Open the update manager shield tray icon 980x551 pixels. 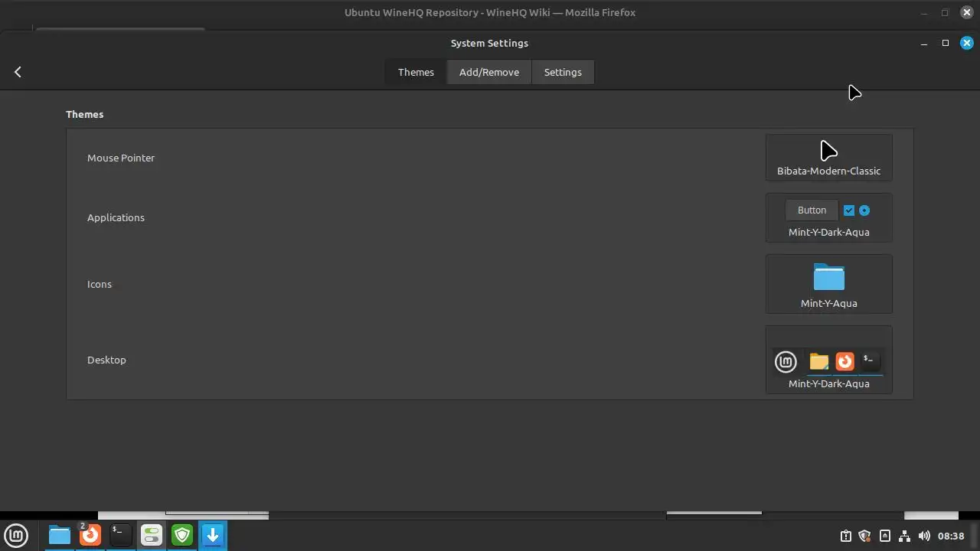tap(865, 536)
